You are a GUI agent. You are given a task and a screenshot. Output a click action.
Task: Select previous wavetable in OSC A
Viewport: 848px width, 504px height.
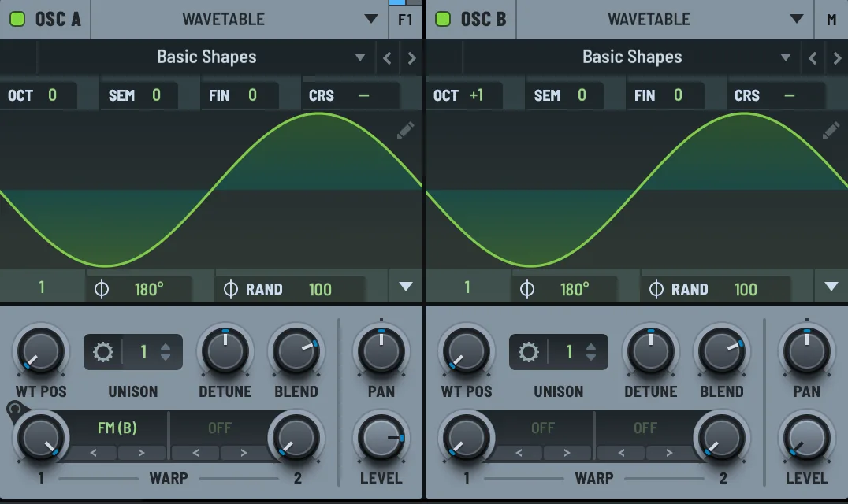click(x=387, y=57)
